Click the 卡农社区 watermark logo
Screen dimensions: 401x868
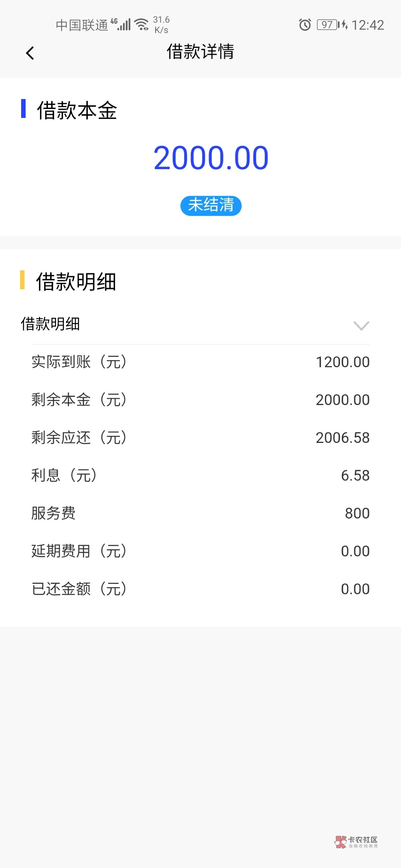[x=356, y=842]
